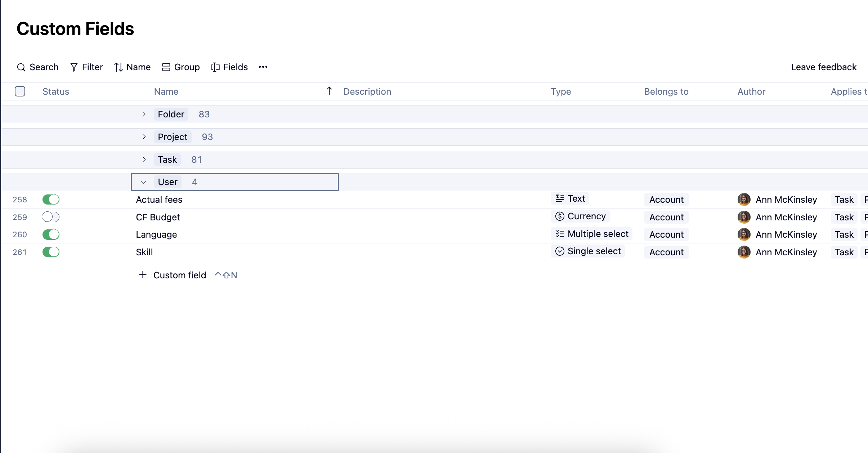The image size is (868, 453).
Task: Open the three-dots more options menu
Action: [263, 67]
